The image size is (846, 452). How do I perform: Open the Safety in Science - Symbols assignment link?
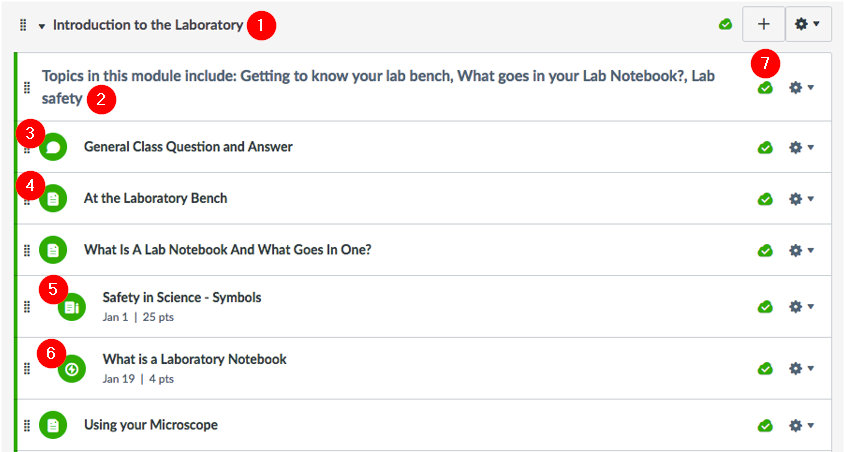182,297
